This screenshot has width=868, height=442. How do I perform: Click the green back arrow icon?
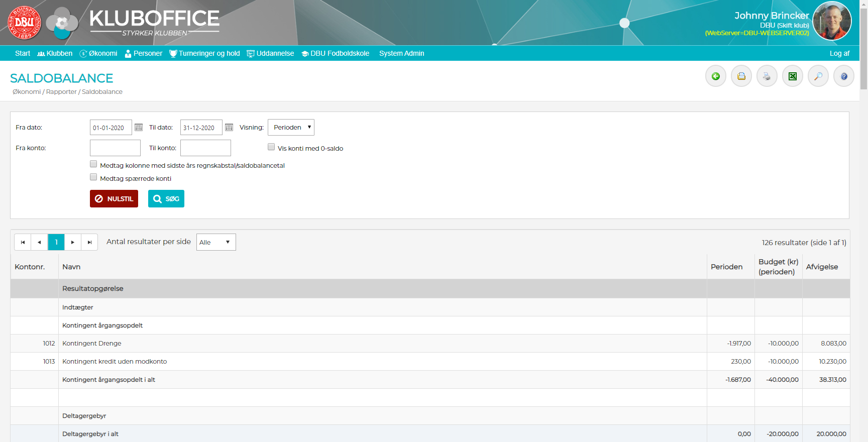pyautogui.click(x=715, y=76)
